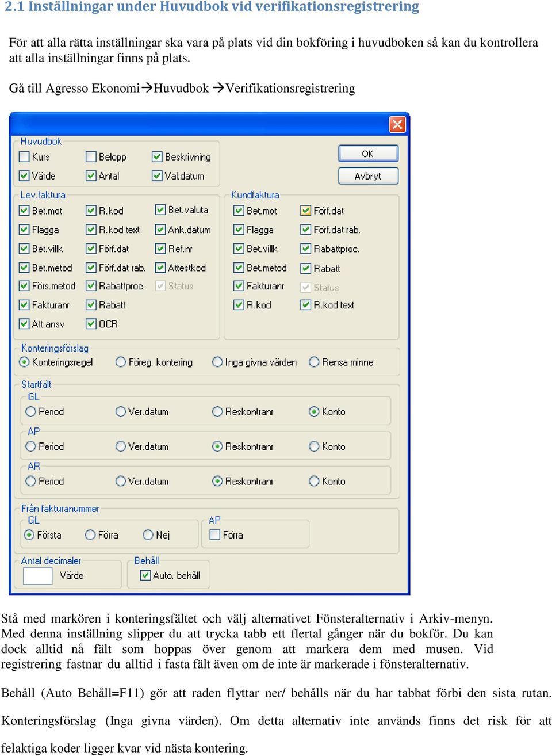Enable Förra checkbox under AP
Image resolution: width=552 pixels, height=756 pixels.
215,535
